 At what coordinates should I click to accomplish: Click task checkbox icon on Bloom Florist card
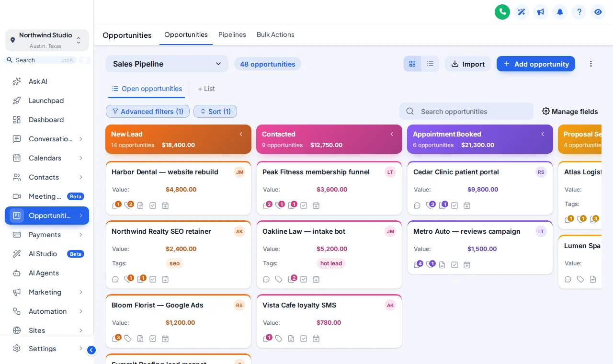153,339
